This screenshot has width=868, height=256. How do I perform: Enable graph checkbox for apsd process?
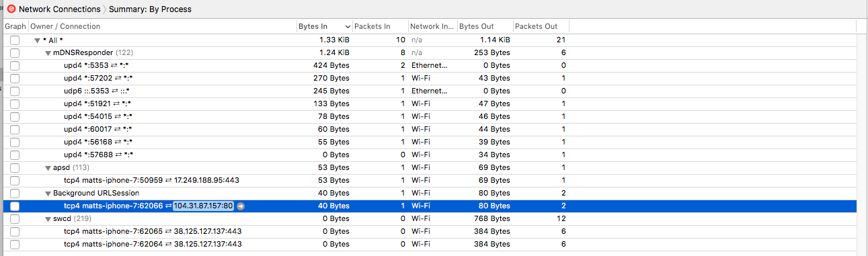click(x=14, y=167)
